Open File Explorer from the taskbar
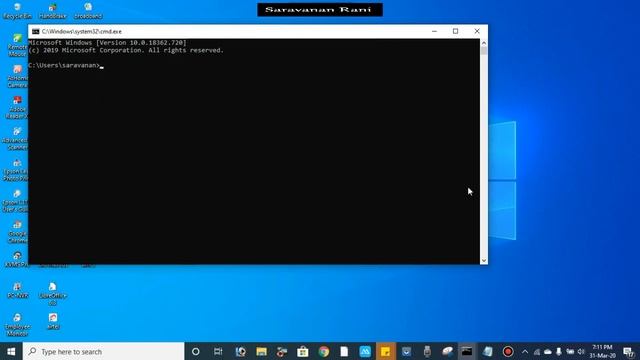 [x=262, y=351]
